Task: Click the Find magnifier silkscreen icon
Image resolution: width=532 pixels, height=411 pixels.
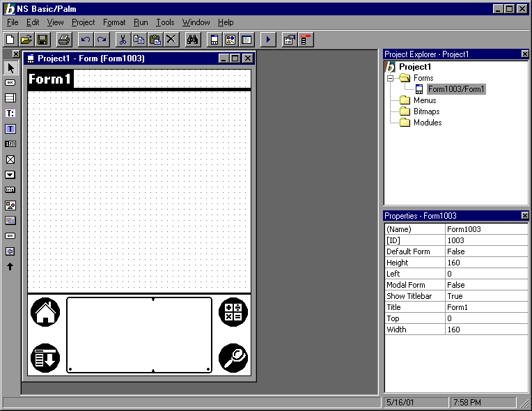Action: (x=233, y=358)
